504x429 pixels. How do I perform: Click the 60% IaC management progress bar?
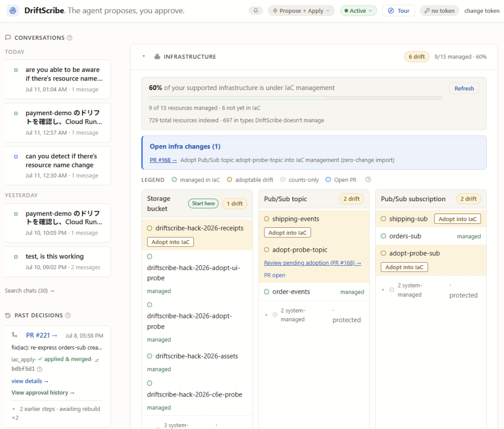295,98
